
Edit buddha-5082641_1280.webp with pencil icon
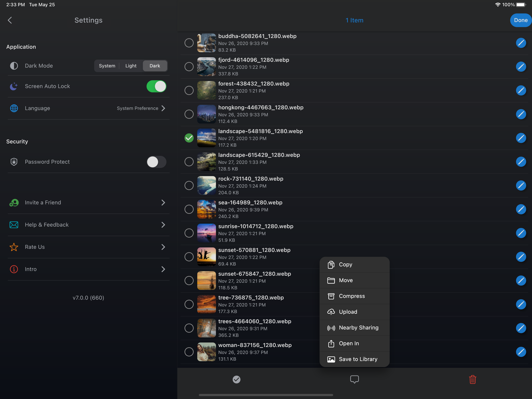pyautogui.click(x=521, y=43)
